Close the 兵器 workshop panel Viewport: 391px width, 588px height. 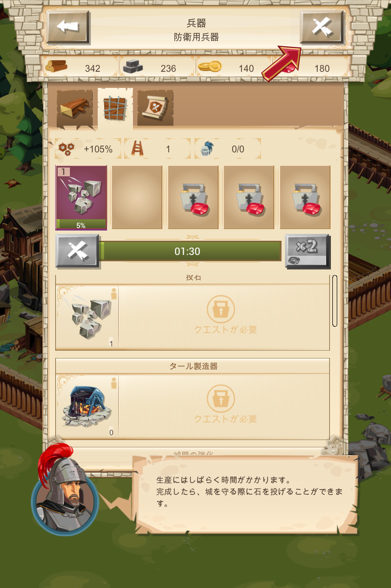tap(322, 27)
